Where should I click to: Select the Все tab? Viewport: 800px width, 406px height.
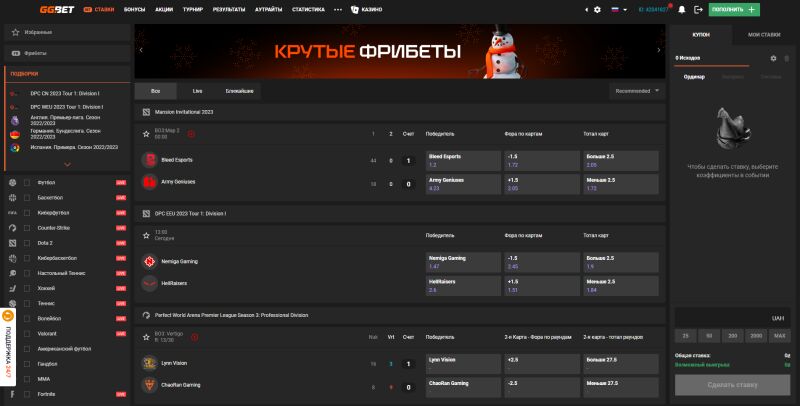156,91
